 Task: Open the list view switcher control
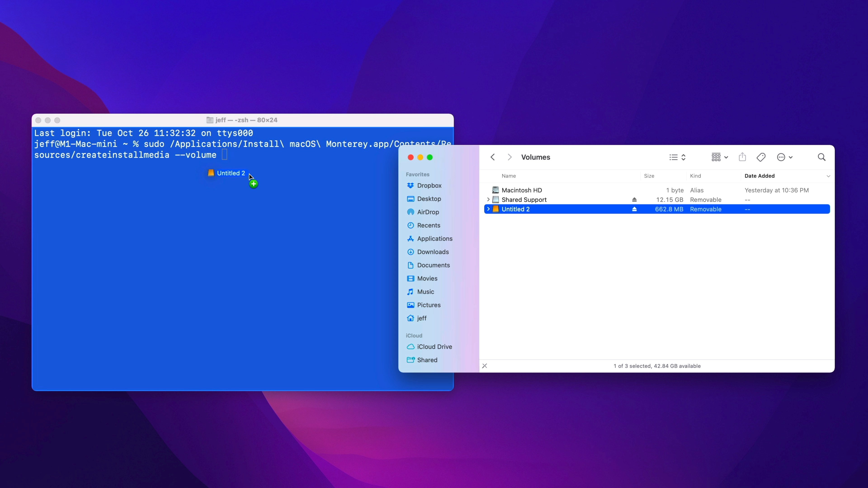click(x=677, y=157)
